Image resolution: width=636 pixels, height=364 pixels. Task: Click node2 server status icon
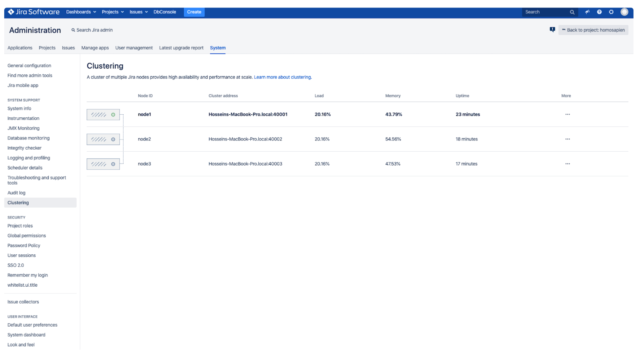click(103, 139)
